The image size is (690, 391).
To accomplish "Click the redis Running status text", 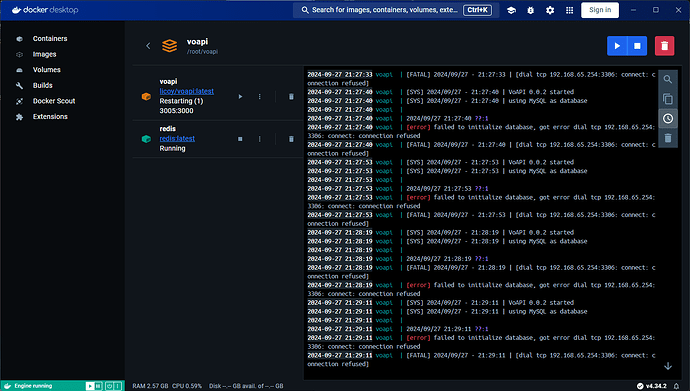I will coord(172,149).
